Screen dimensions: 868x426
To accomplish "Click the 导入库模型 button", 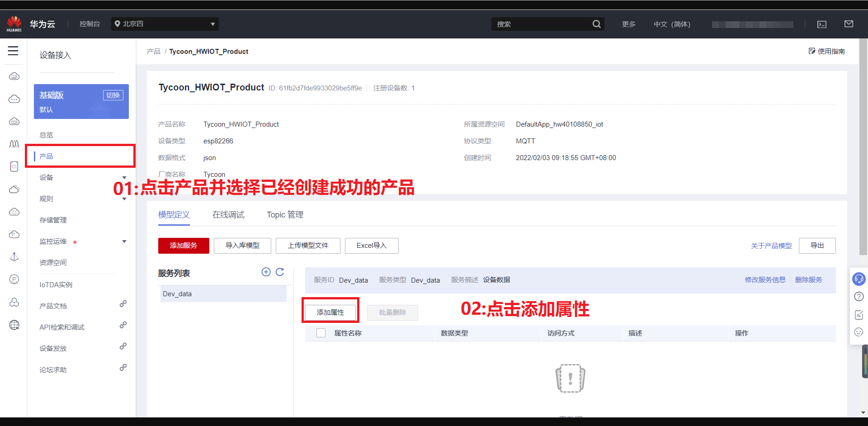I will [242, 246].
